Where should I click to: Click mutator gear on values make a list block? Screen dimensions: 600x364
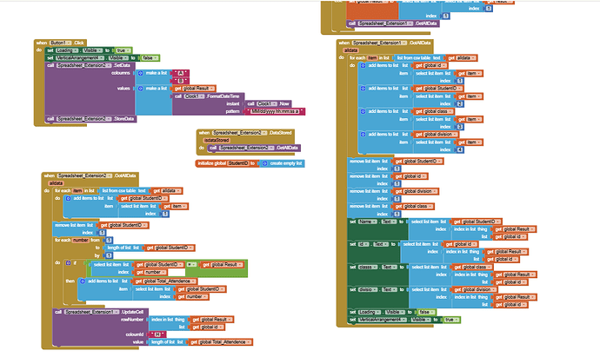coord(140,89)
